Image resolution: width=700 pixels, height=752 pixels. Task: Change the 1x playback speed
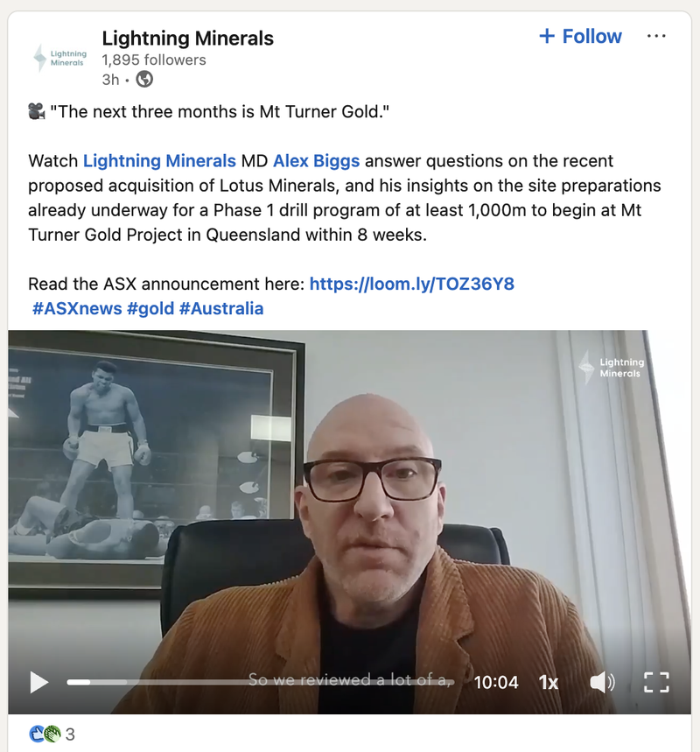click(x=548, y=682)
